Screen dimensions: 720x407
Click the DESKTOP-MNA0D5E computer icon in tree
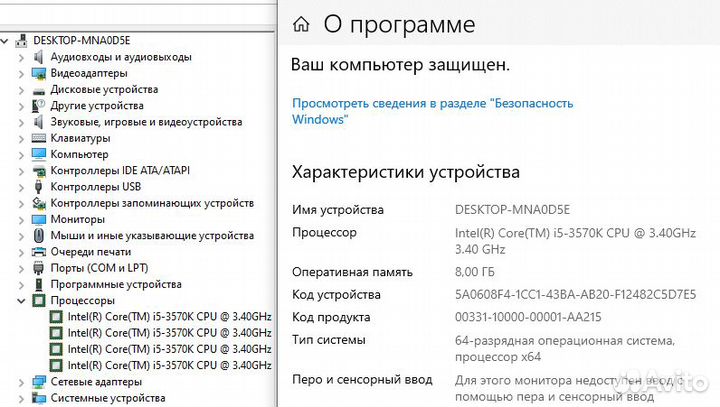coord(21,41)
